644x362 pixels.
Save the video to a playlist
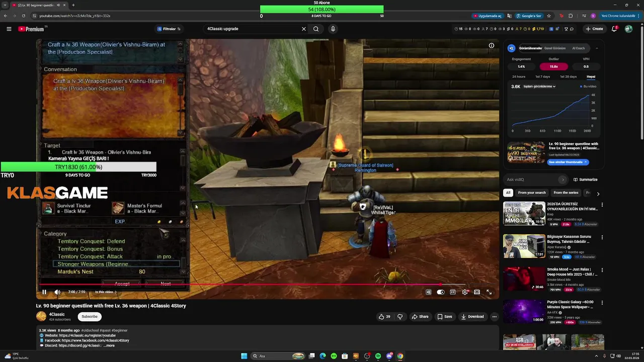[x=445, y=317]
